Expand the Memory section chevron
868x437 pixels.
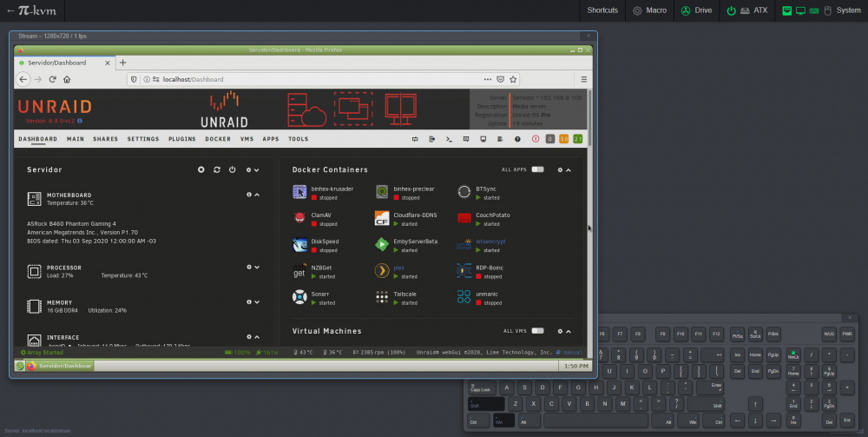tap(257, 301)
